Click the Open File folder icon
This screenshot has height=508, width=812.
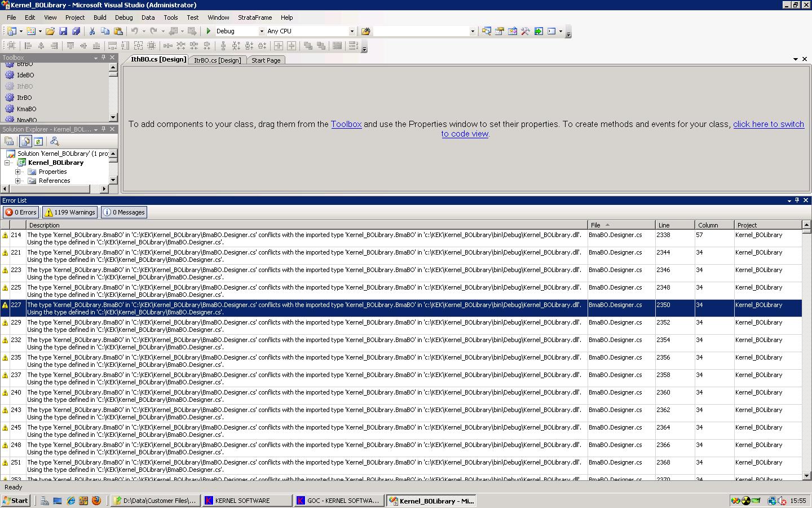coord(50,31)
